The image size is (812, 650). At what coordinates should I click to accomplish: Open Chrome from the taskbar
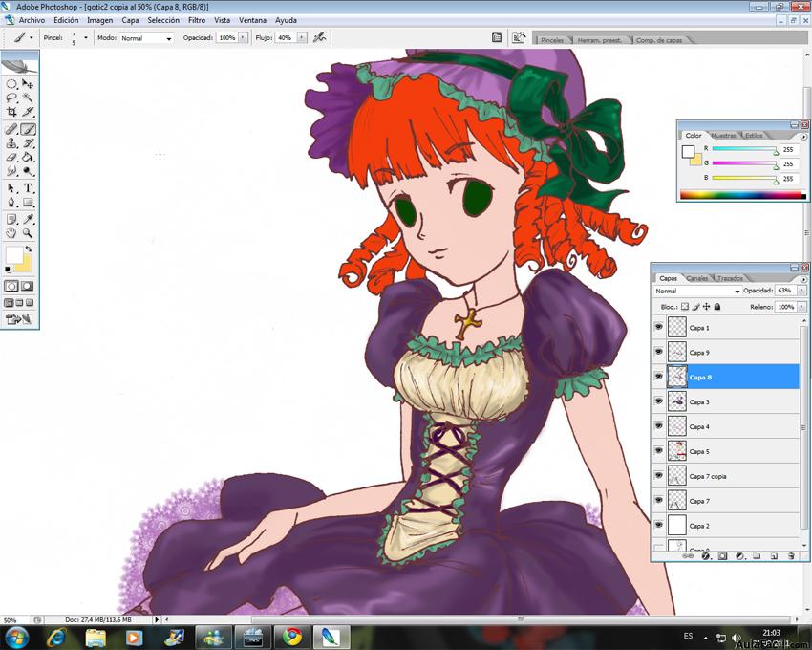pyautogui.click(x=292, y=636)
